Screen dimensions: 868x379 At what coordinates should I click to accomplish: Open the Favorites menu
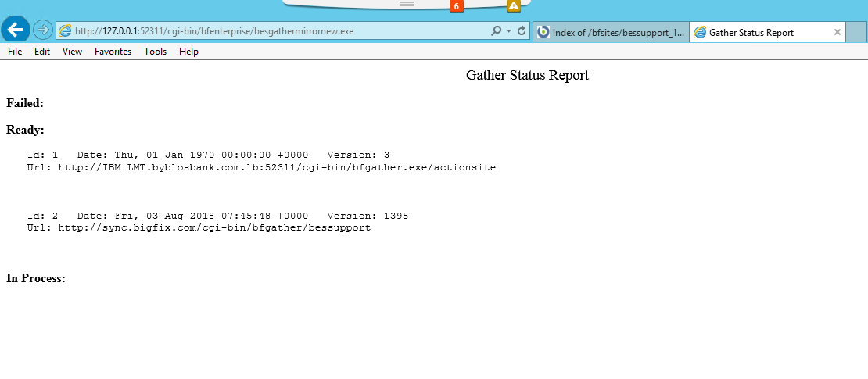[113, 52]
